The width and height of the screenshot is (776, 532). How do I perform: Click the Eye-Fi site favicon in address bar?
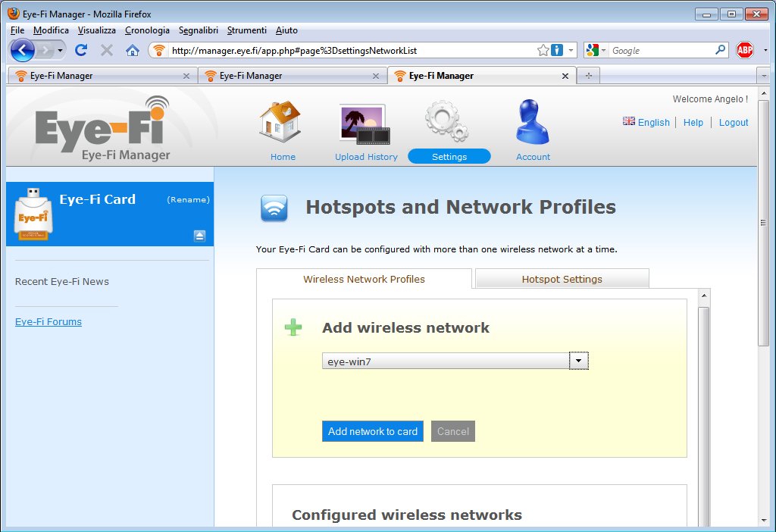coord(159,51)
